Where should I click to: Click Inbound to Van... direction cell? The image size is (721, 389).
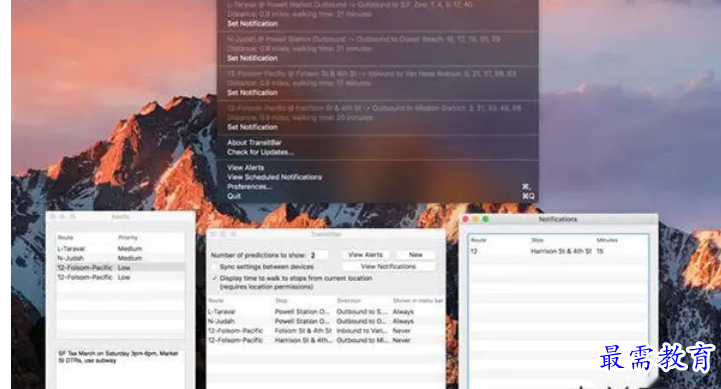click(x=362, y=331)
